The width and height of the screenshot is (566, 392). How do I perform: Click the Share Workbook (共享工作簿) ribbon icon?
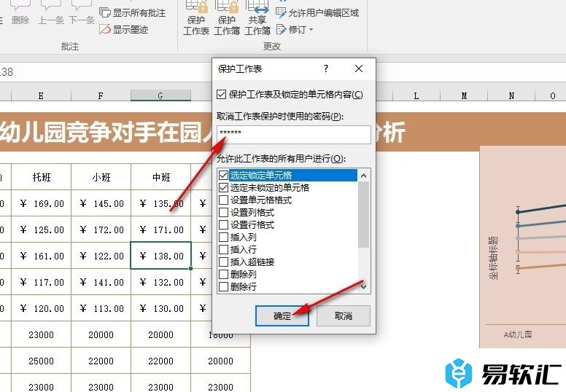[257, 18]
